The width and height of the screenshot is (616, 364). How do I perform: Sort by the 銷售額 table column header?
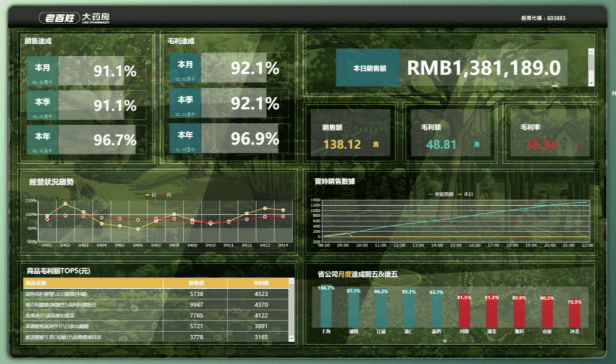[196, 283]
